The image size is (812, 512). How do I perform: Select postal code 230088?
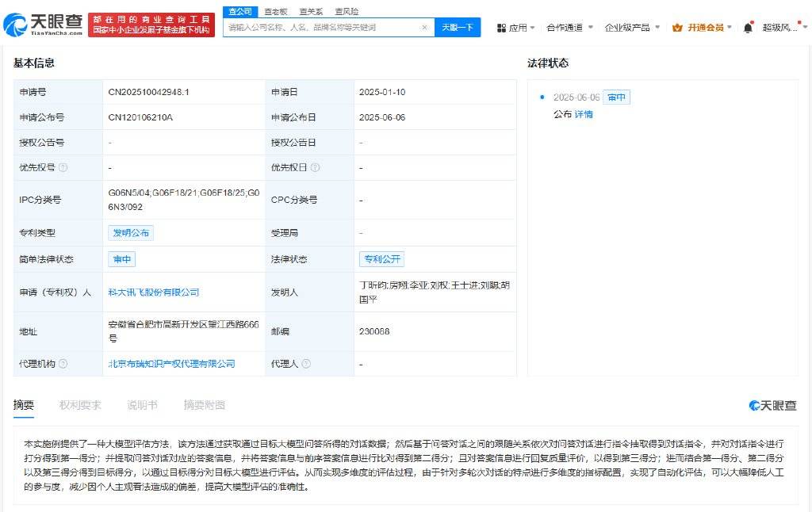(374, 331)
